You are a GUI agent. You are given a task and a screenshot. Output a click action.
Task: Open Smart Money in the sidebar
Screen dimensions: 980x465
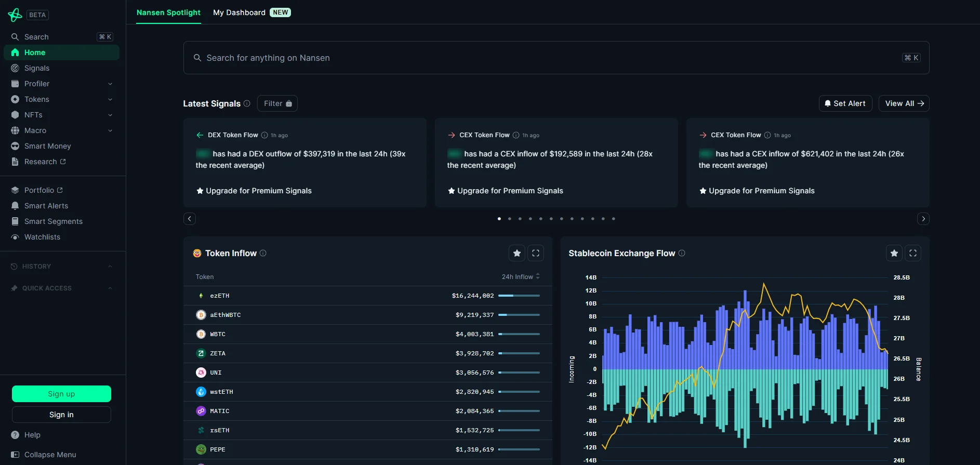pos(61,146)
